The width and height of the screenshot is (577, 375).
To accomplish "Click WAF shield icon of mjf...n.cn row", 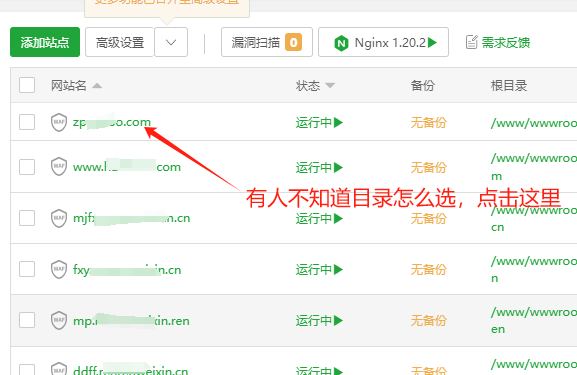I will [59, 218].
